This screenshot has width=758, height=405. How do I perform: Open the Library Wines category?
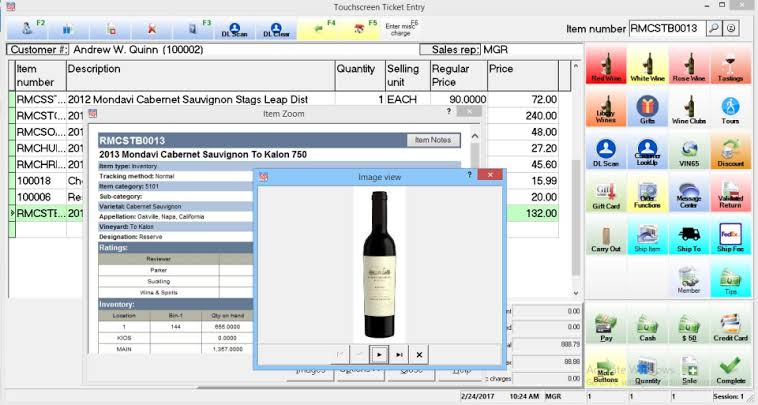click(606, 108)
